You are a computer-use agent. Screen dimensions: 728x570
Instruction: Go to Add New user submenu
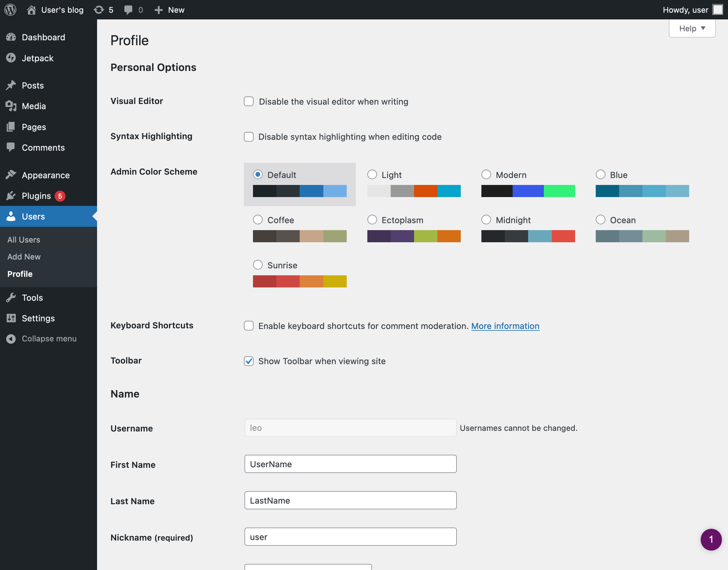tap(24, 256)
